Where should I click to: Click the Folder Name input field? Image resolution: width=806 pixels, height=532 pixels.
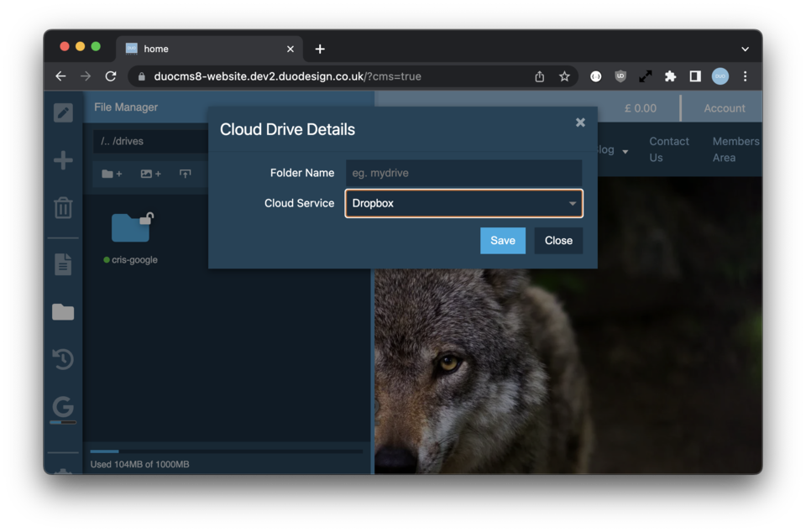point(463,173)
